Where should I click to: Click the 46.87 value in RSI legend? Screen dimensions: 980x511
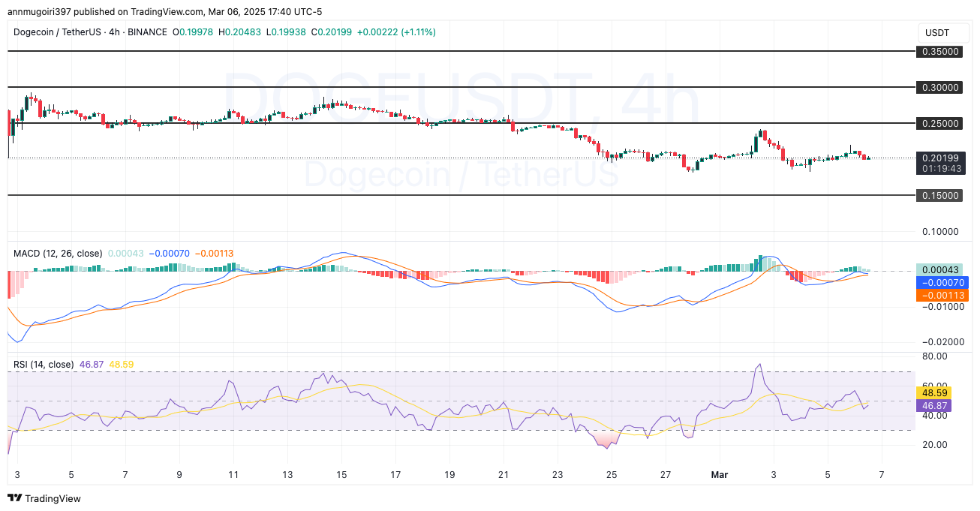91,365
